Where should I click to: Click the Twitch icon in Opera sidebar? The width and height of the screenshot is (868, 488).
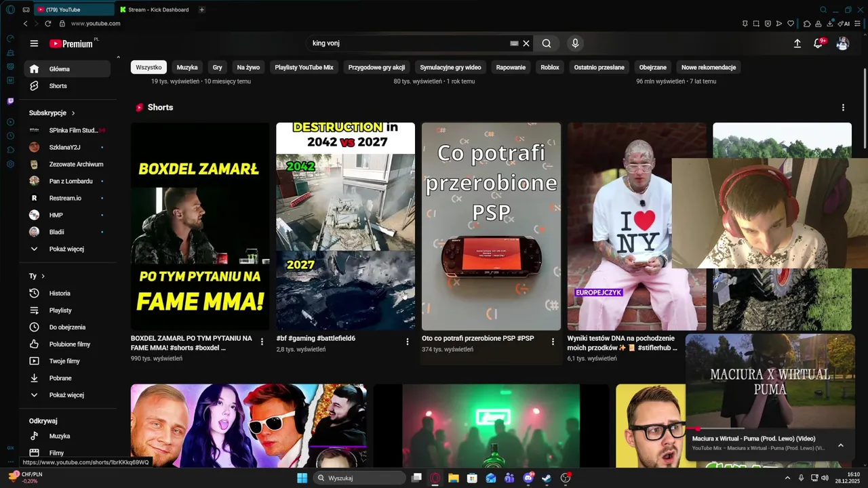[10, 101]
